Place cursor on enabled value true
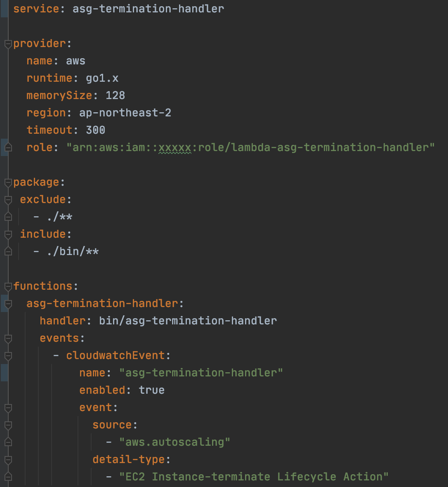 tap(151, 390)
